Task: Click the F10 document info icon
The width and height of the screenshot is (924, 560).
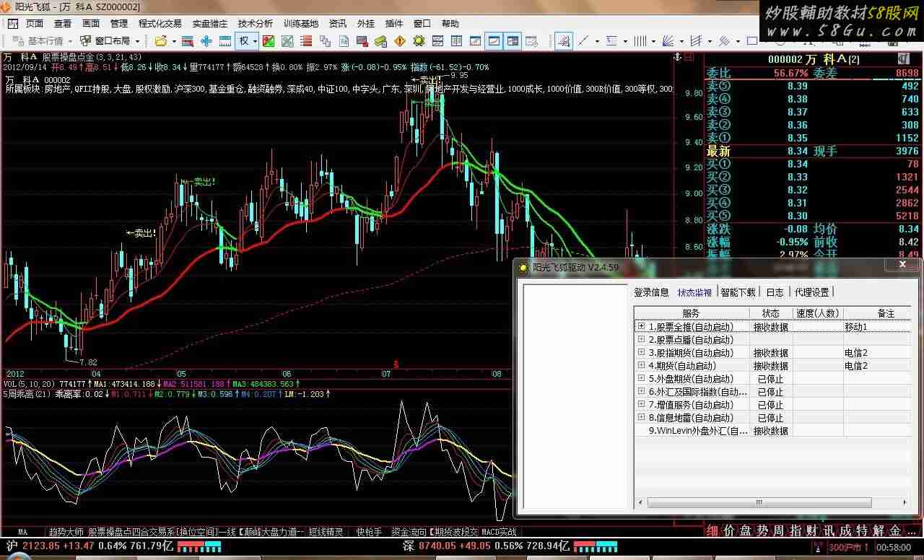Action: point(344,41)
